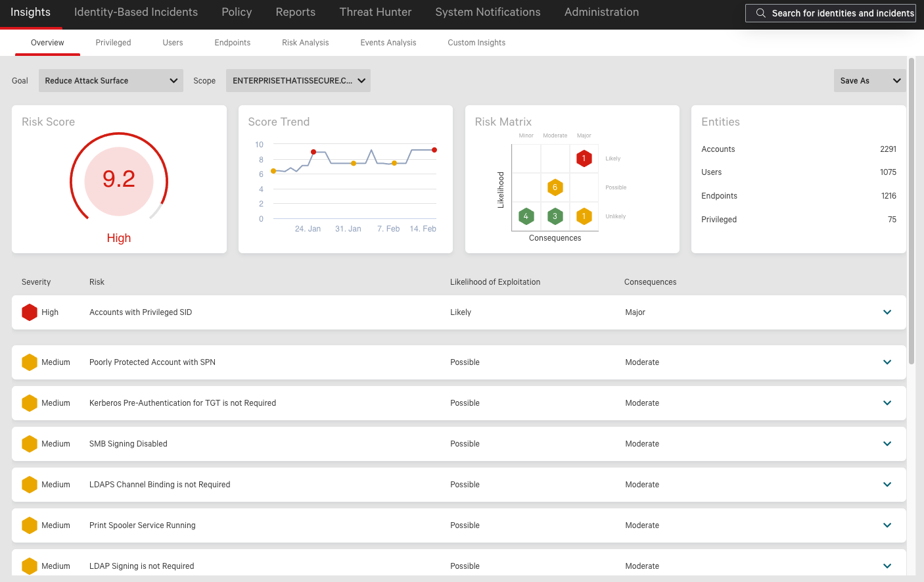Click the red High severity hexagon icon
Viewport: 924px width, 582px height.
30,312
